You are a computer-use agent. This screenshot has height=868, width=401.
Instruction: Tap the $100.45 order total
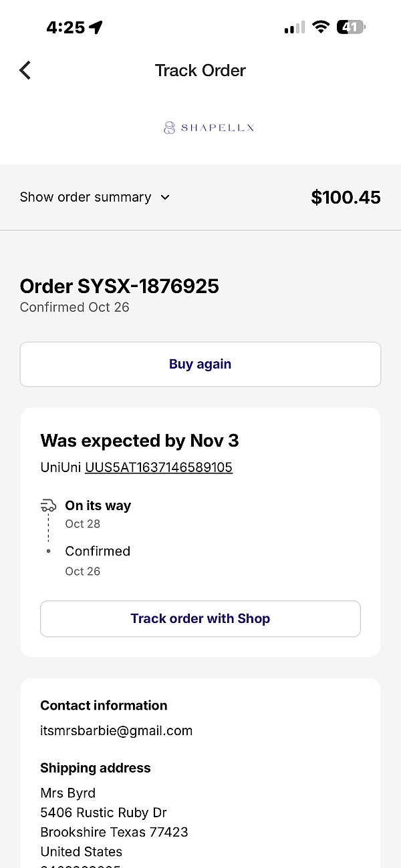pyautogui.click(x=346, y=197)
